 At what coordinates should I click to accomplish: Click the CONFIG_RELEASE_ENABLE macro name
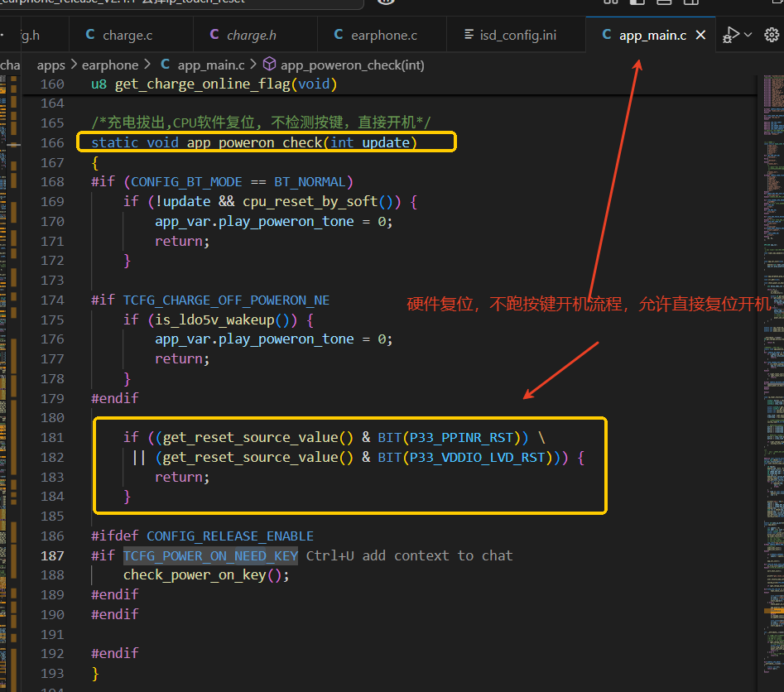[230, 536]
